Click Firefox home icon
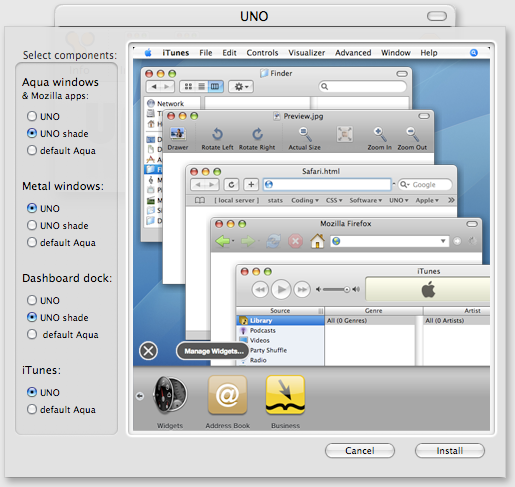Viewport: 515px width, 487px height. point(318,241)
